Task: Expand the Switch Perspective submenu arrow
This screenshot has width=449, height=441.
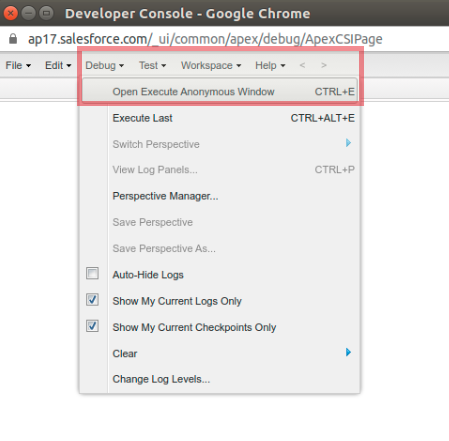Action: (348, 143)
